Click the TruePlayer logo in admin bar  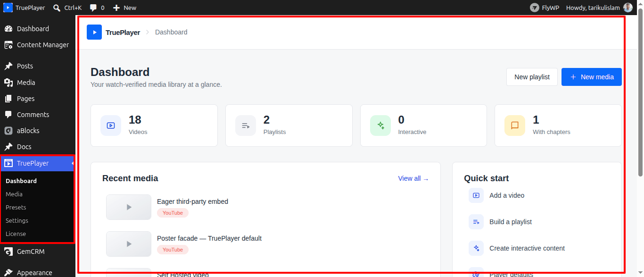(x=8, y=8)
